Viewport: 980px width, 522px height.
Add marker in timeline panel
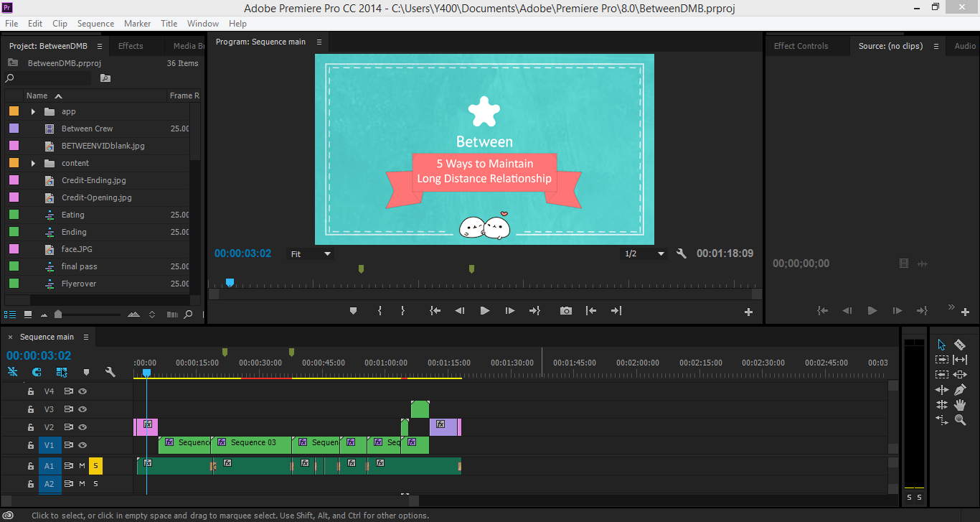(86, 372)
